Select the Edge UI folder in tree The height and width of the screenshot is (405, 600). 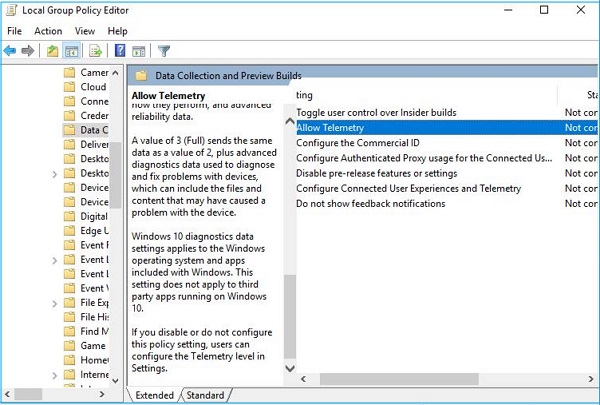(x=93, y=231)
